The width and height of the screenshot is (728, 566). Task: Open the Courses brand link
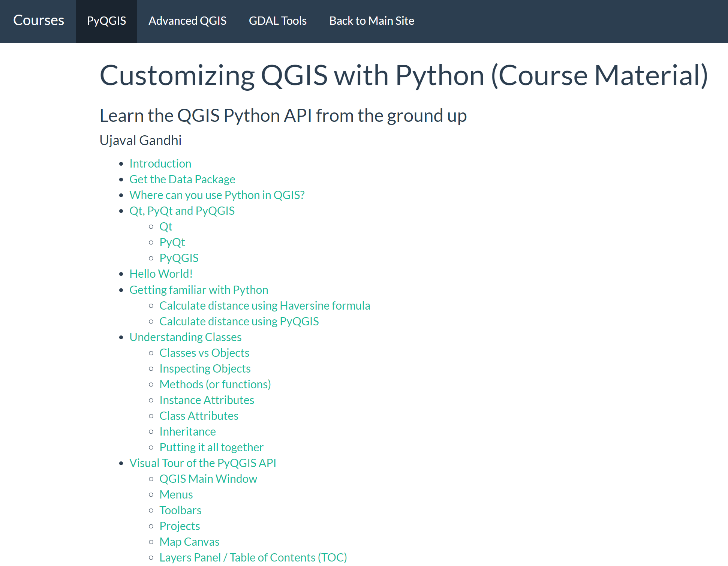pos(39,21)
